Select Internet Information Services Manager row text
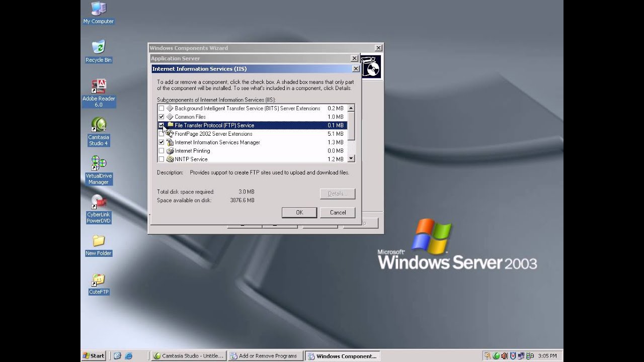 [217, 142]
